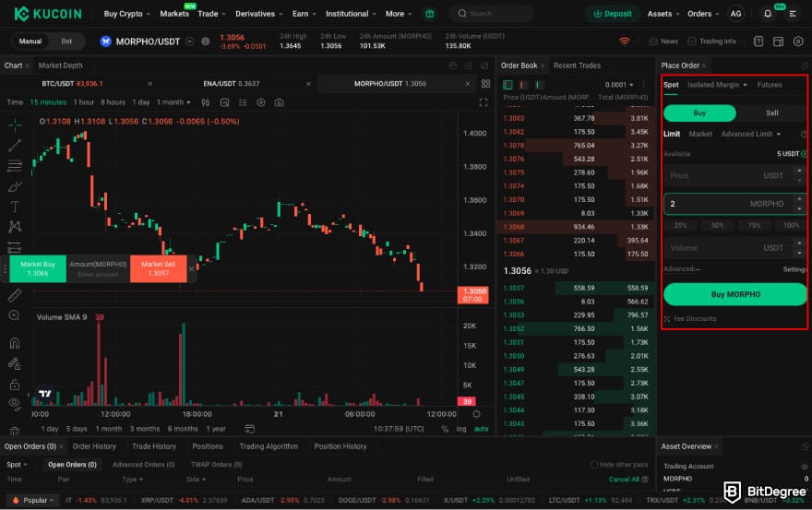Select the Buy side toggle
The height and width of the screenshot is (510, 812).
[699, 113]
